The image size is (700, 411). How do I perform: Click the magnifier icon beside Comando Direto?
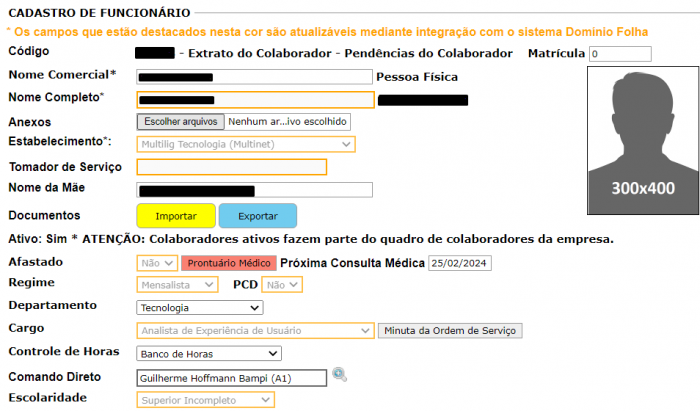(340, 375)
